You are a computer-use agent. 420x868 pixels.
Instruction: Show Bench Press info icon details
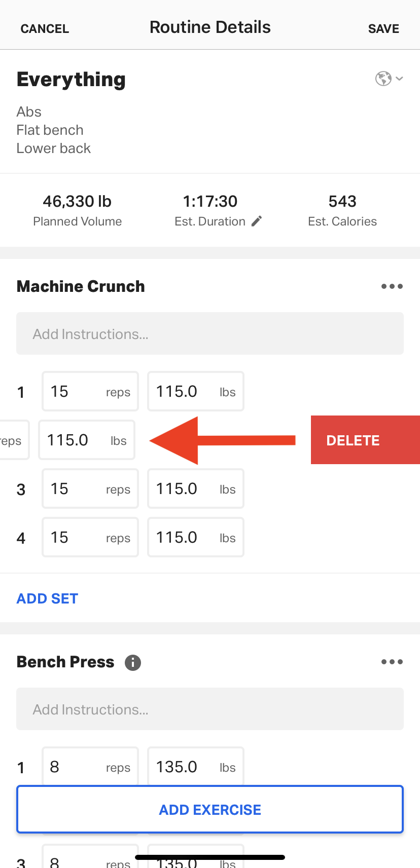[133, 662]
